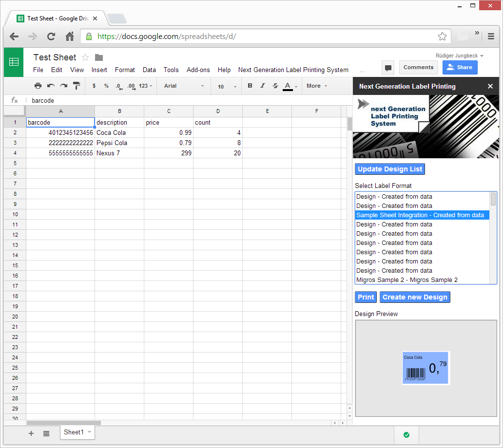Open the Chrome hamburger menu
This screenshot has height=448, width=503.
[491, 37]
